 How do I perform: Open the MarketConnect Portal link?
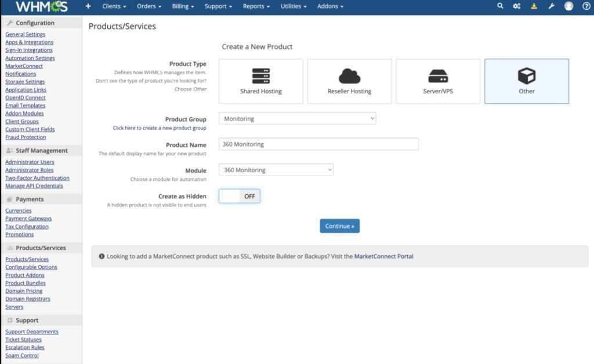(x=384, y=256)
